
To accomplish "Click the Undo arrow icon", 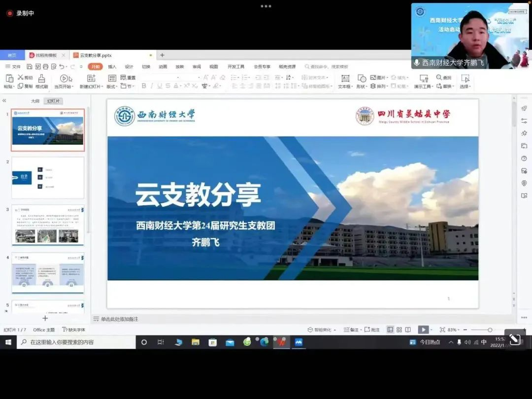I will pyautogui.click(x=62, y=66).
